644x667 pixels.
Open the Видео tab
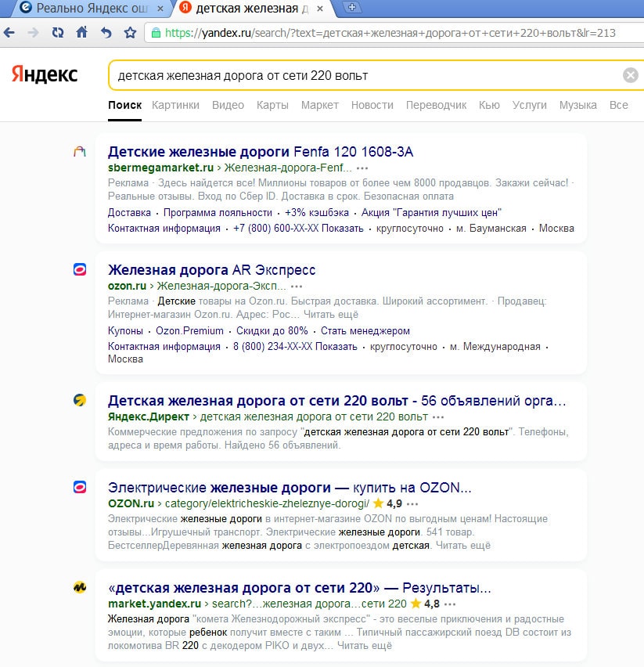[228, 105]
